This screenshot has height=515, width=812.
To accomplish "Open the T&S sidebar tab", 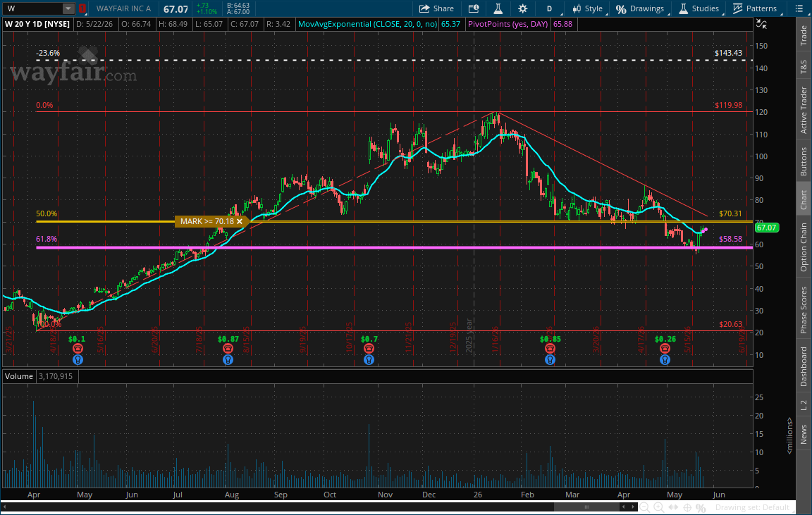I will (804, 67).
